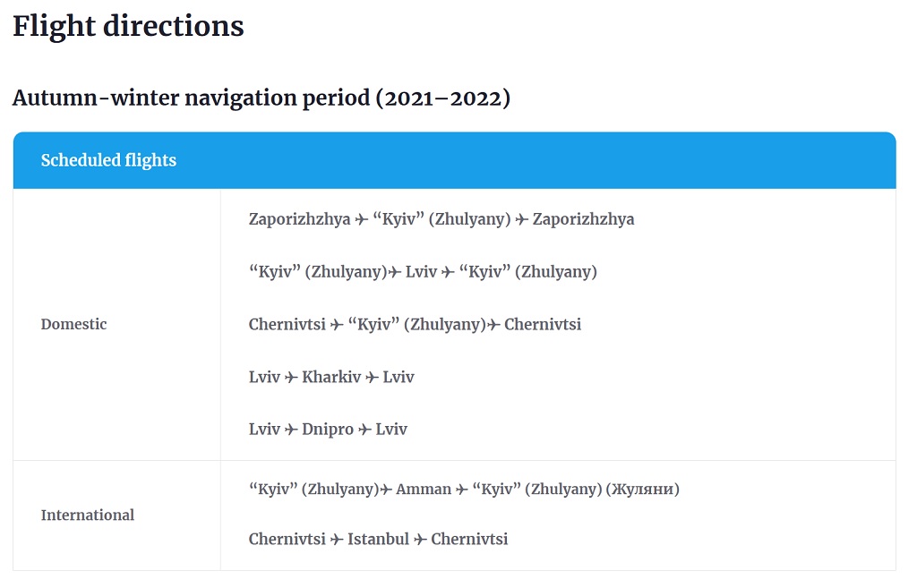Click the Lviv Dnipro Lviv route
This screenshot has width=917, height=588.
coord(328,430)
